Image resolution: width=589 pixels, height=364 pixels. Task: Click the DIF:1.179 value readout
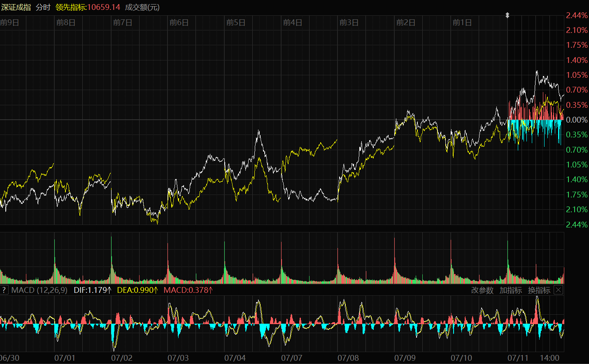click(x=92, y=290)
